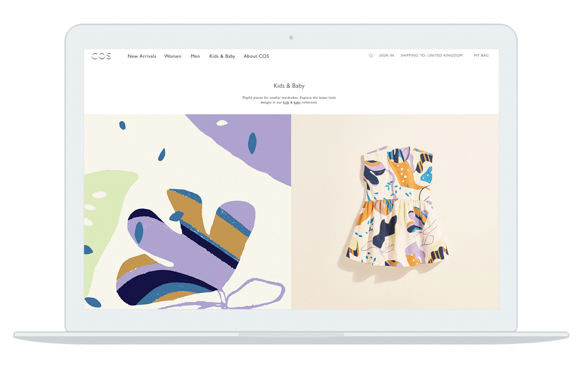Open search with the magnifier icon

point(371,56)
